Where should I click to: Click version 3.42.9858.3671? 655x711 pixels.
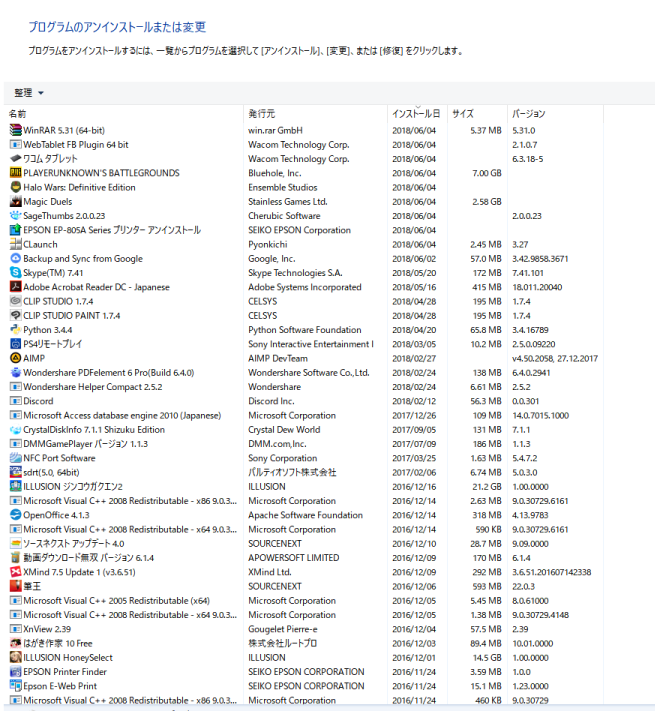coord(540,258)
